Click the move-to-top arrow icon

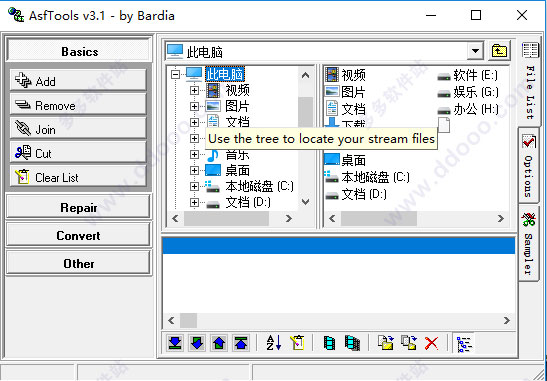241,343
